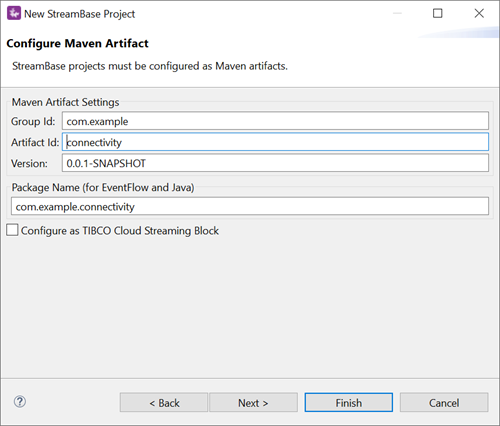Enable Configure as TIBCO Cloud Streaming Block
The width and height of the screenshot is (500, 426).
pyautogui.click(x=12, y=230)
